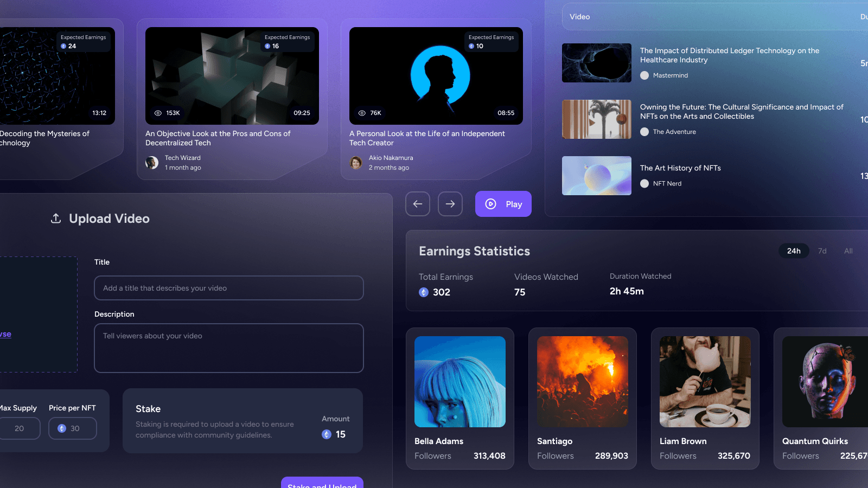The width and height of the screenshot is (868, 488).
Task: Click coin icon next to Expected Earnings 10
Action: pos(471,46)
